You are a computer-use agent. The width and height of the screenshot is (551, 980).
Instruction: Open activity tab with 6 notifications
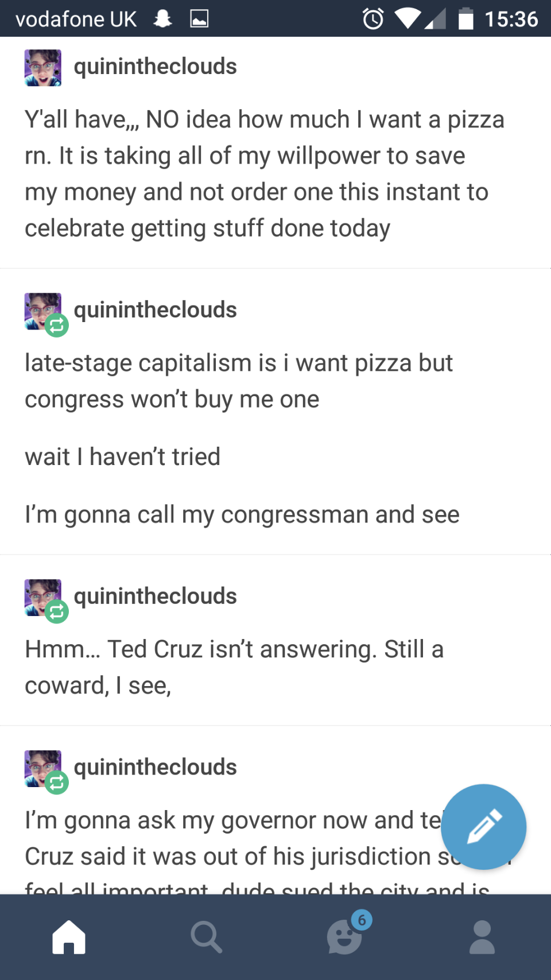[345, 936]
